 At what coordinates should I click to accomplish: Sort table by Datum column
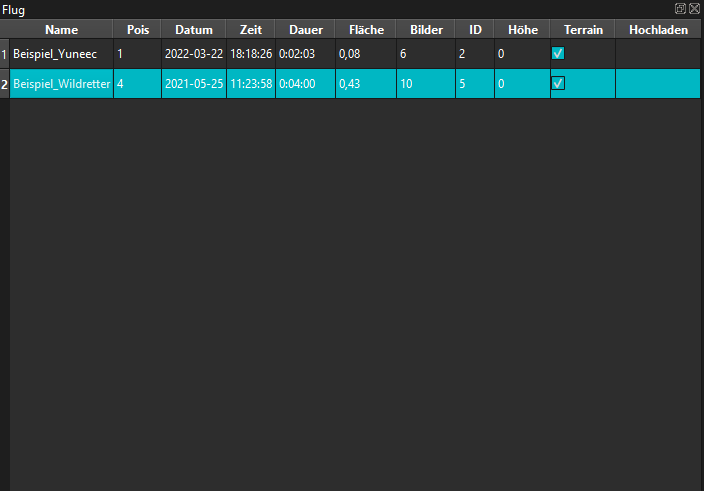point(194,30)
